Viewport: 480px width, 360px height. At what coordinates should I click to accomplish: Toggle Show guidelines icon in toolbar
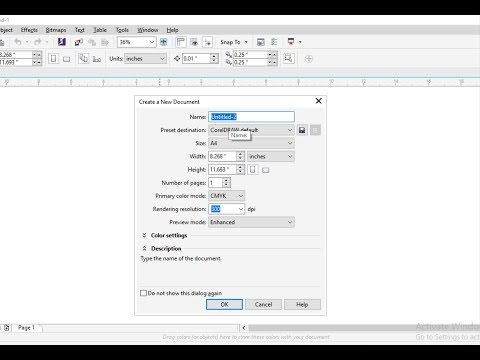pos(207,42)
